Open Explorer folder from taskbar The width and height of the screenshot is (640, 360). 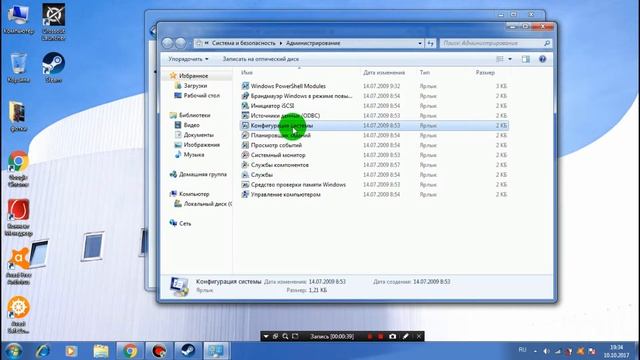[x=101, y=351]
